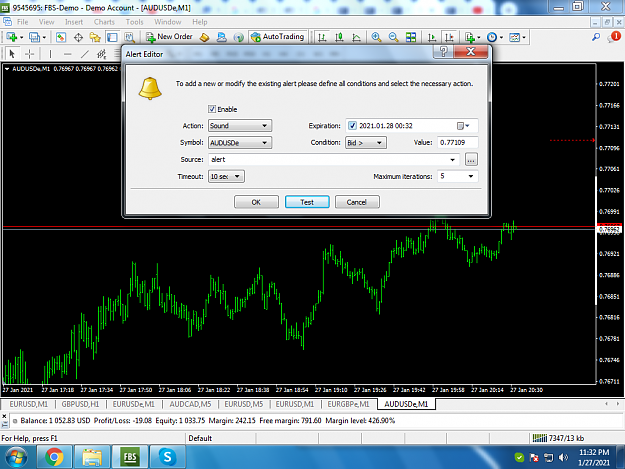The height and width of the screenshot is (469, 625).
Task: Click the Alert Editor help question button
Action: (444, 51)
